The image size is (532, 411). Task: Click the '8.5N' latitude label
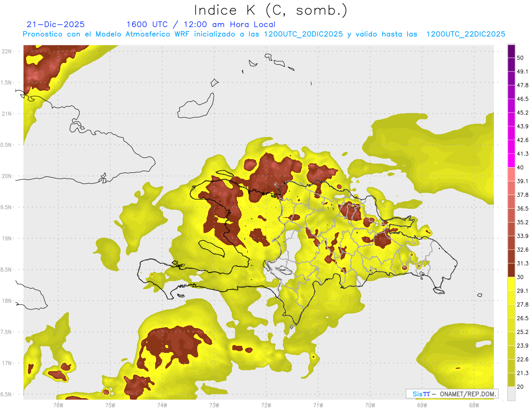point(6,270)
